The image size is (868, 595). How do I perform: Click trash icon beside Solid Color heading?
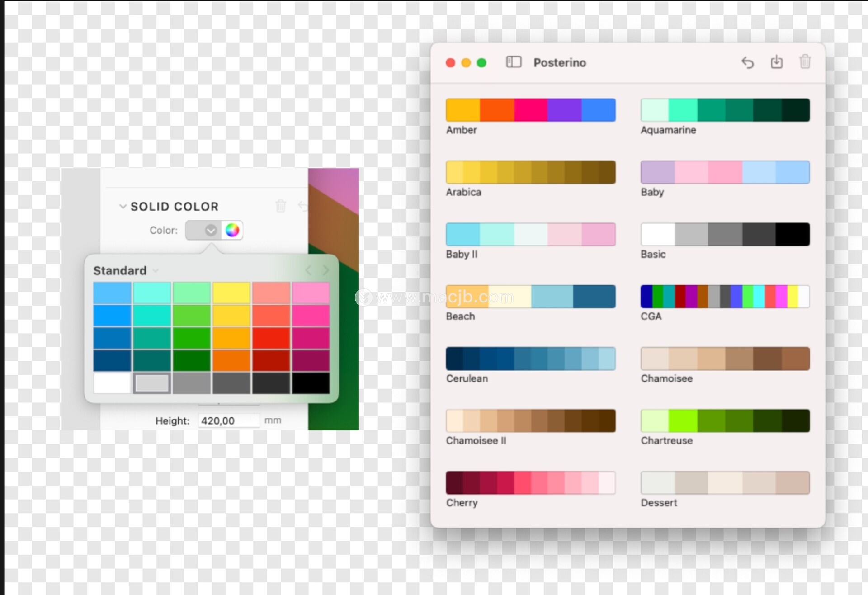pyautogui.click(x=281, y=206)
